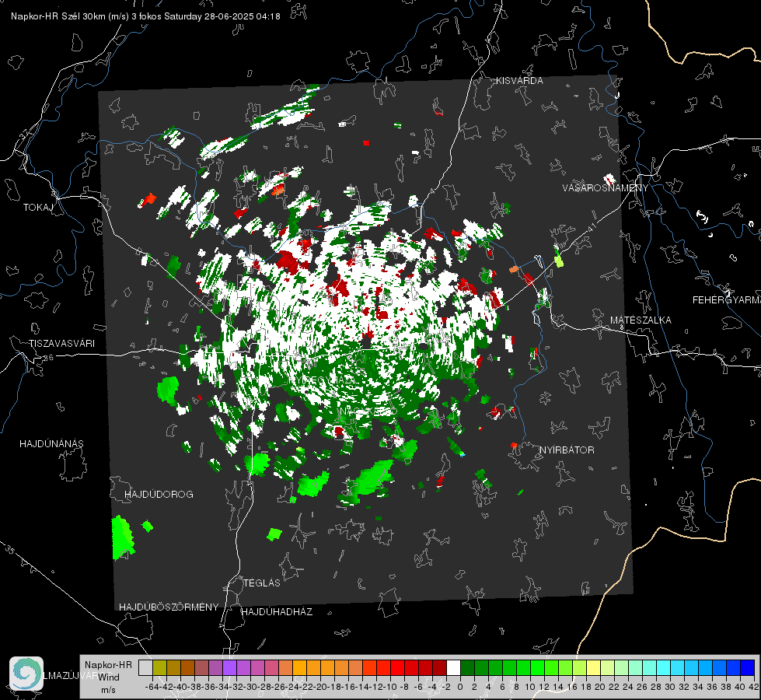The image size is (761, 700).
Task: Click the large bright green echo near Hajdúdorog
Action: tap(122, 538)
